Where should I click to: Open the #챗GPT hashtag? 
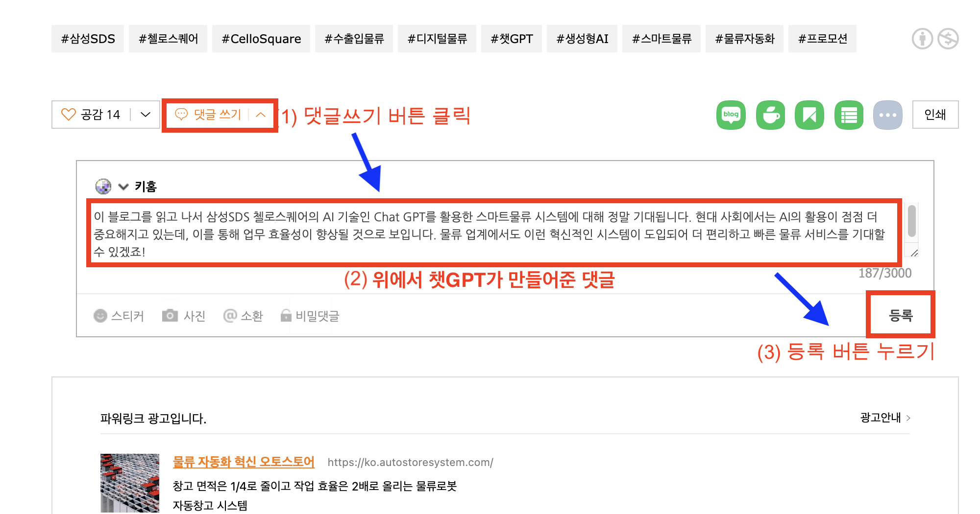pos(512,39)
